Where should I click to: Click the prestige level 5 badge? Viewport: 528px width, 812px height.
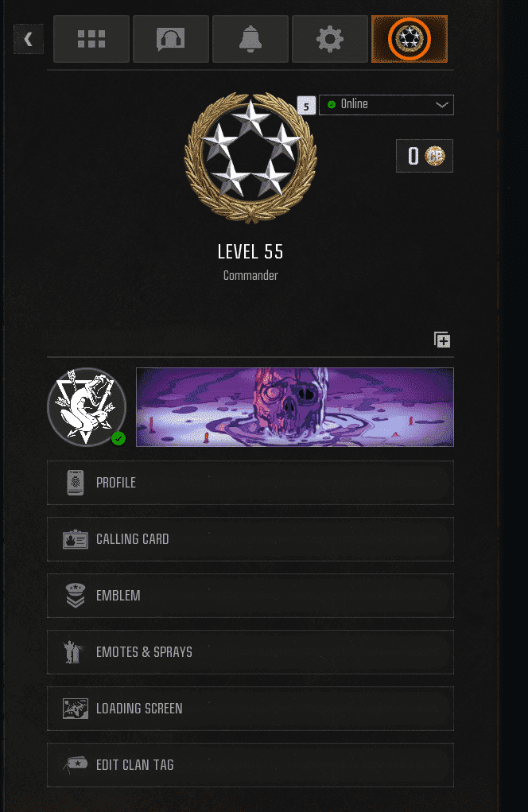(x=306, y=106)
